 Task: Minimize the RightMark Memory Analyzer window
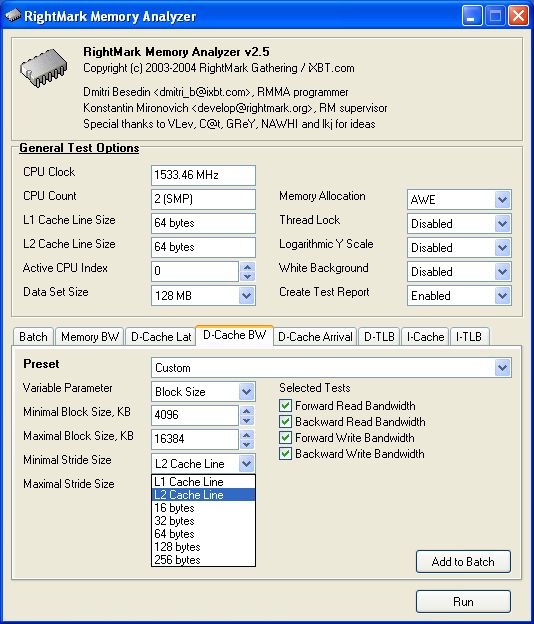[472, 16]
